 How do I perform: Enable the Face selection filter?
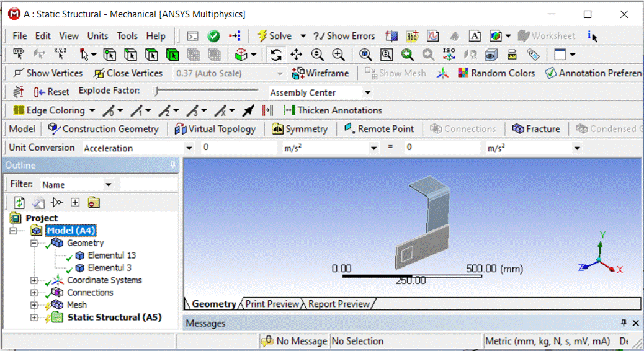pyautogui.click(x=151, y=54)
